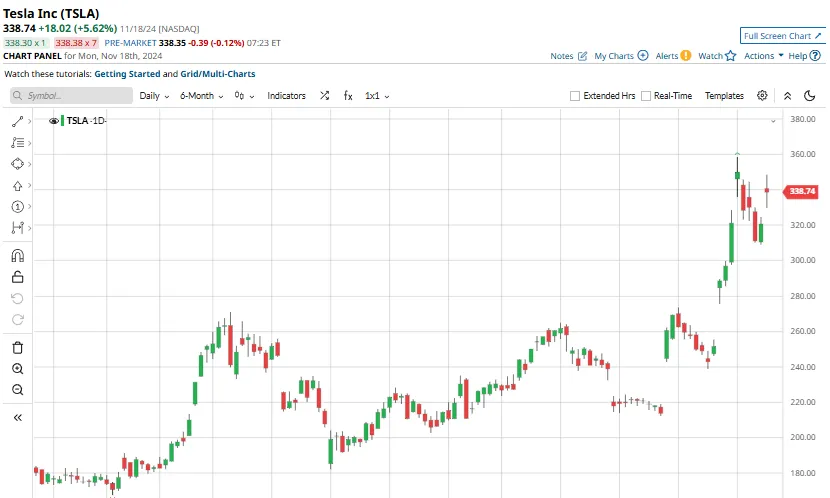Open the chart type candlestick dropdown
Viewport: 830px width, 498px height.
pyautogui.click(x=245, y=96)
